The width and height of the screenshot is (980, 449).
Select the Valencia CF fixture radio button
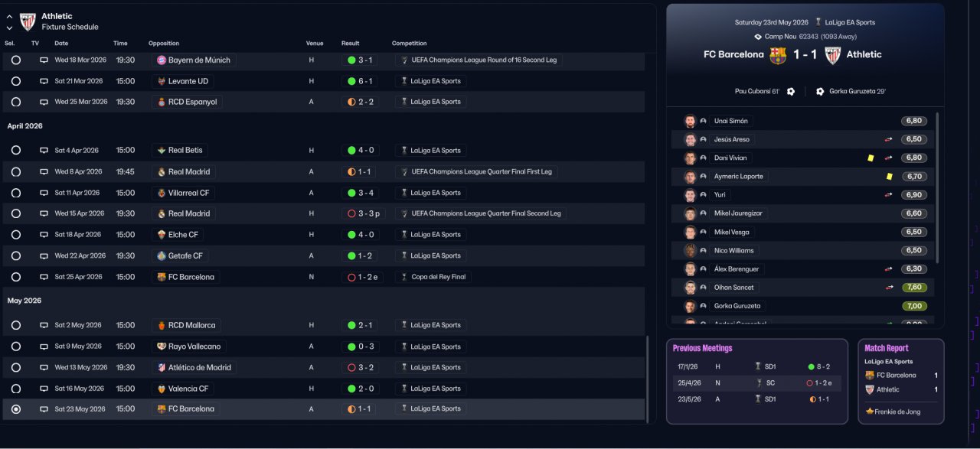click(15, 389)
